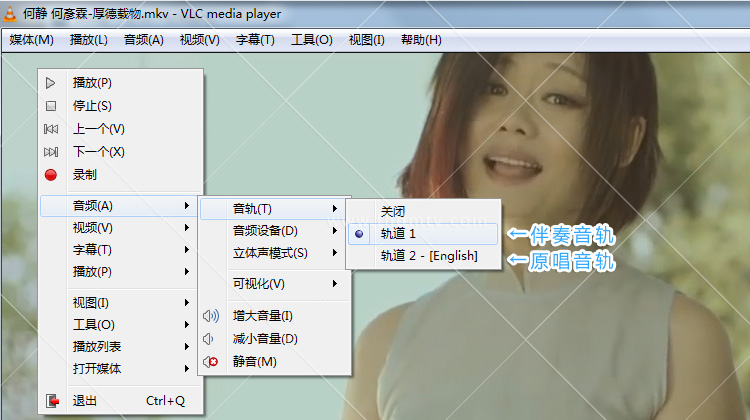Expand the 视图(I) submenu arrow in context menu
The height and width of the screenshot is (420, 750).
[x=187, y=303]
